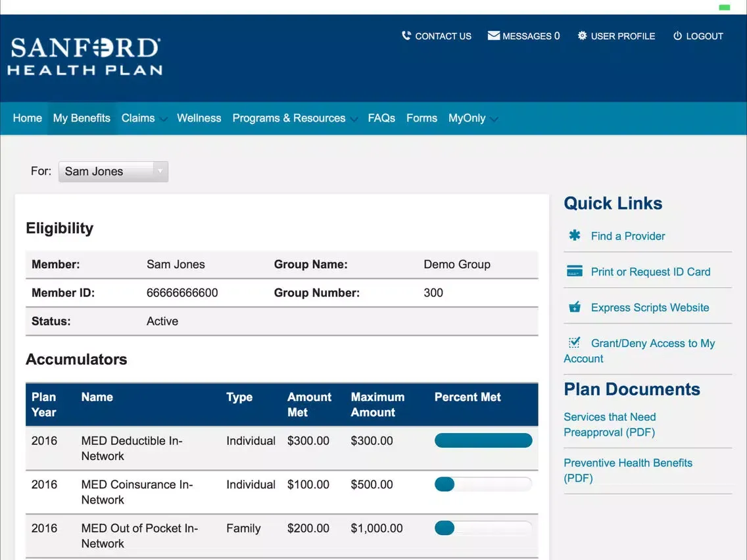Click Group Number value 300
The height and width of the screenshot is (560, 747).
point(433,293)
